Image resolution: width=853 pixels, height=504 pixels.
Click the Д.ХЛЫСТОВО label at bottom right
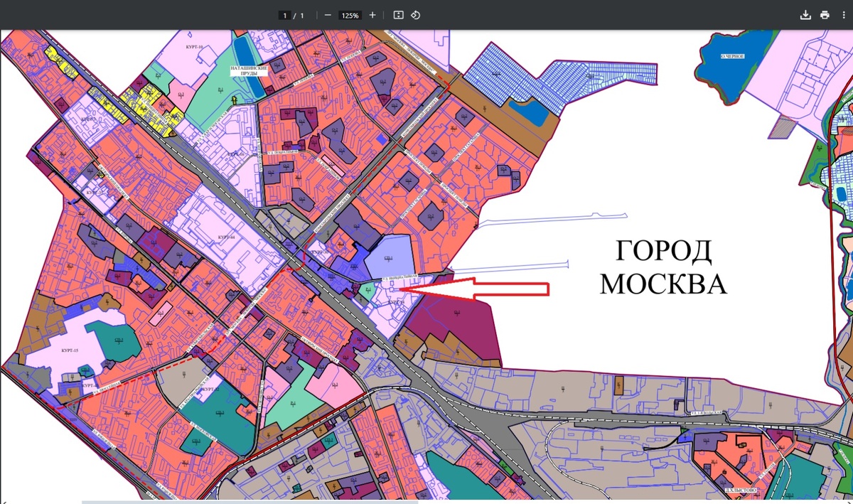[741, 490]
